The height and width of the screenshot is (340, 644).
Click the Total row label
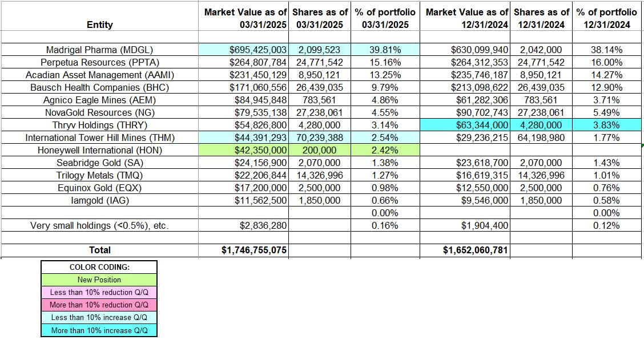(x=99, y=250)
